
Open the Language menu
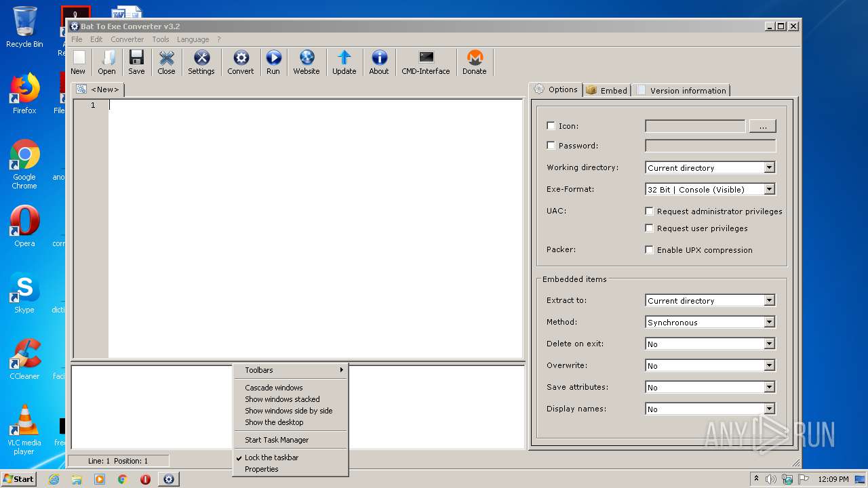click(193, 39)
